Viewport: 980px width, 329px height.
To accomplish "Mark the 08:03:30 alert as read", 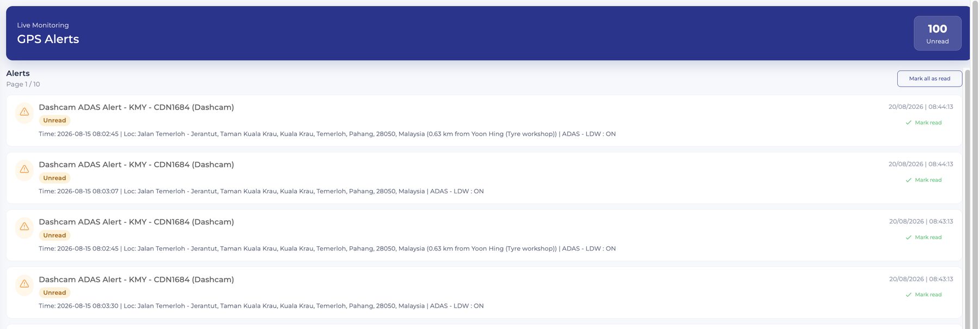I will tap(923, 295).
